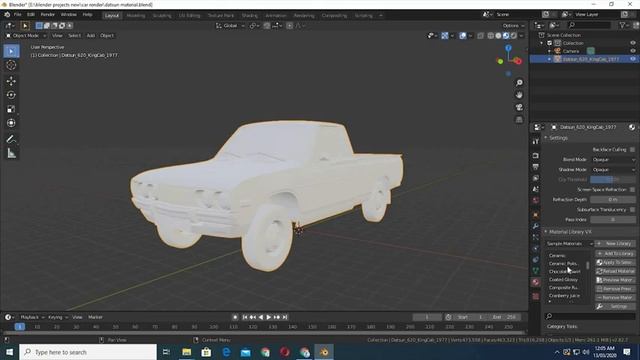
Task: Click the viewport zoom magnifier icon
Action: [x=519, y=82]
